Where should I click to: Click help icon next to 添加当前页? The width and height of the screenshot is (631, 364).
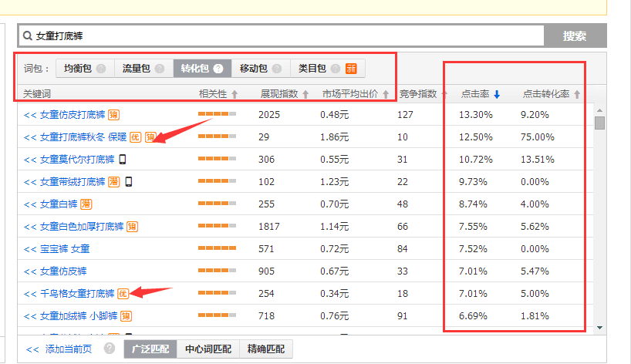pos(109,349)
